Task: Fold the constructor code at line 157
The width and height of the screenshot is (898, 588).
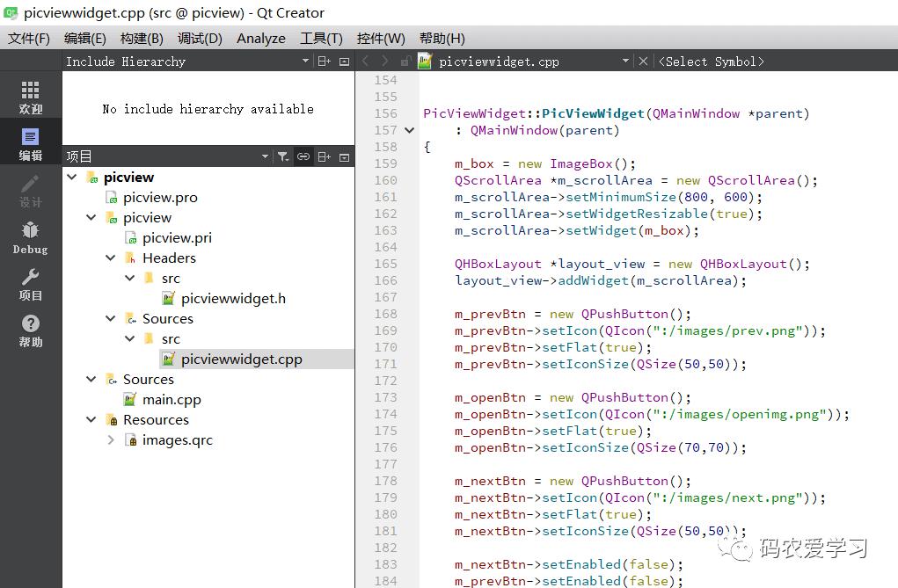Action: (x=409, y=131)
